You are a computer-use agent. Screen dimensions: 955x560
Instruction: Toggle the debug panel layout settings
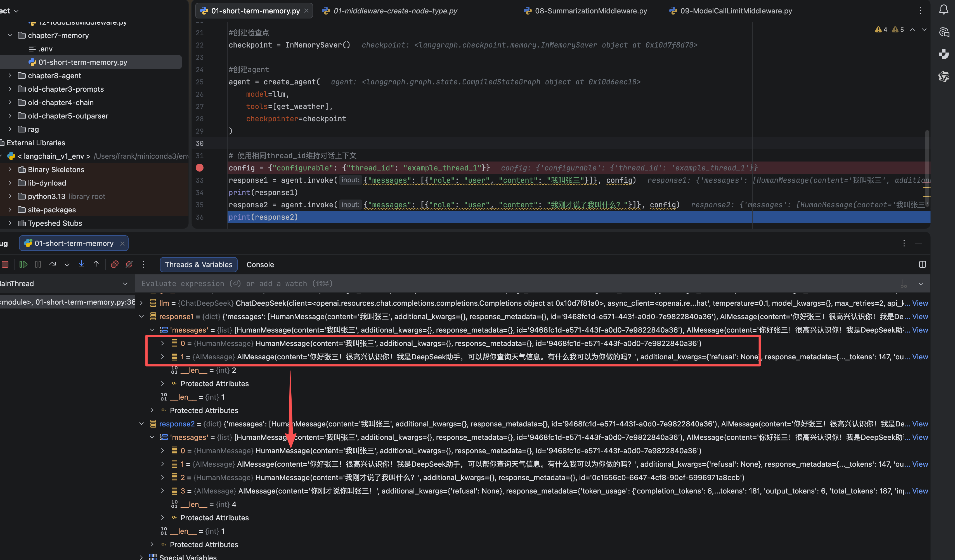[922, 264]
